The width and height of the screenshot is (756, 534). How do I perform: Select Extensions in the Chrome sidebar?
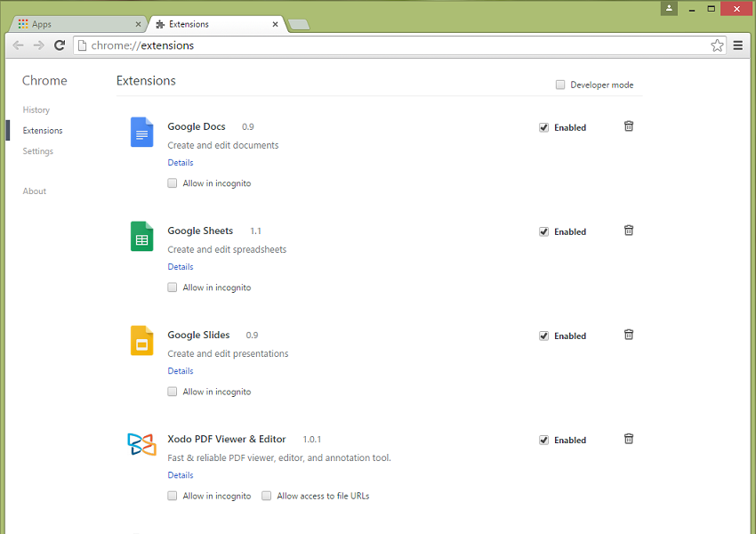coord(43,131)
